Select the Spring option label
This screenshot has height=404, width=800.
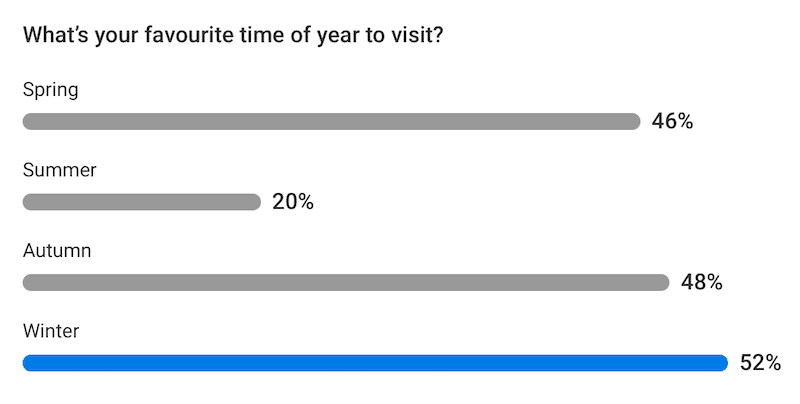click(50, 90)
